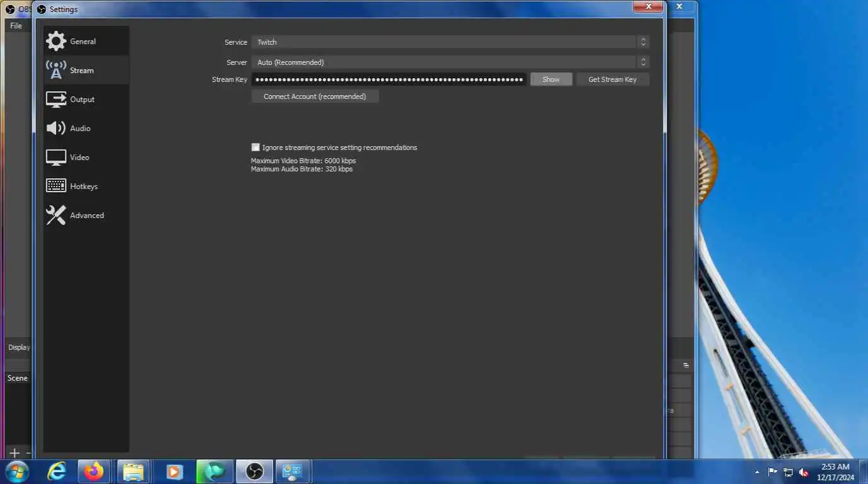
Task: Add a scene with the plus button
Action: pyautogui.click(x=15, y=452)
